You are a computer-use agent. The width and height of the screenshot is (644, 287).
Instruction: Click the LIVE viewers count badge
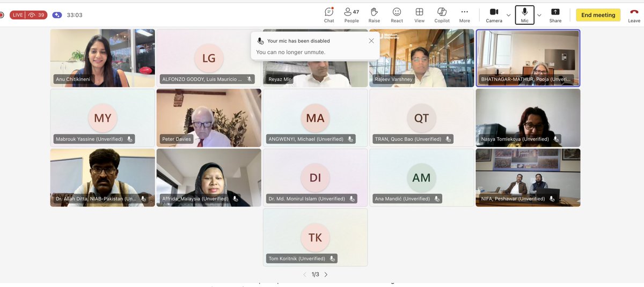click(x=28, y=15)
